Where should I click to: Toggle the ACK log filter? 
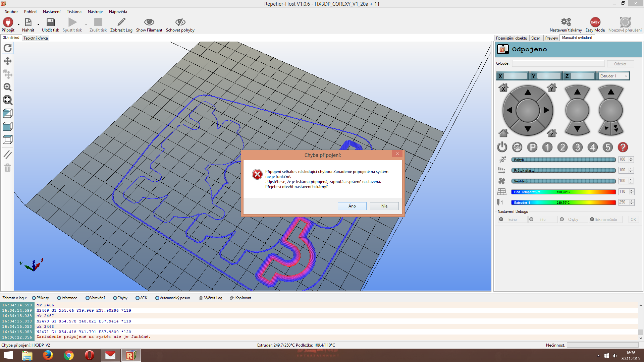pyautogui.click(x=138, y=298)
